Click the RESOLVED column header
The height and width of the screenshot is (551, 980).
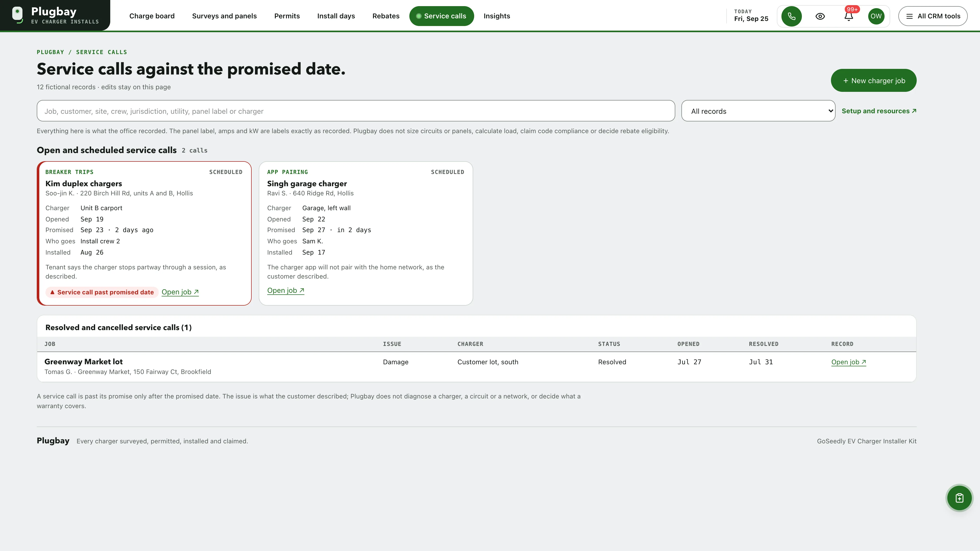[764, 344]
